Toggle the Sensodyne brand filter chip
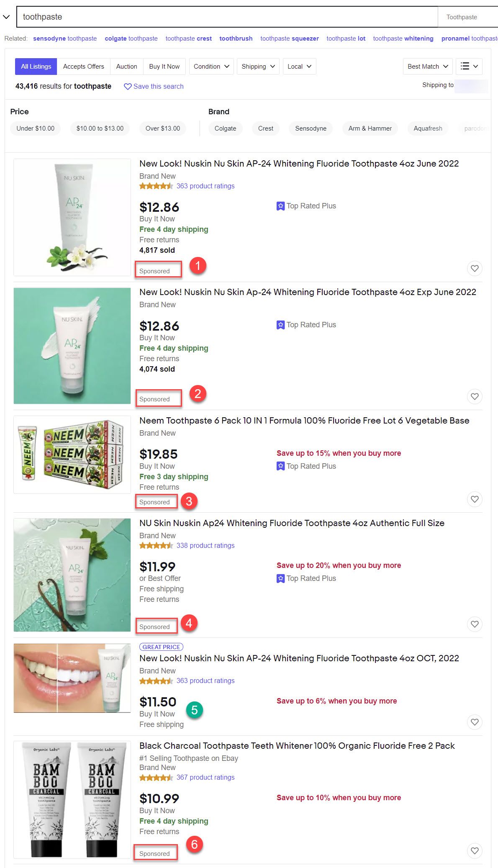 [311, 128]
